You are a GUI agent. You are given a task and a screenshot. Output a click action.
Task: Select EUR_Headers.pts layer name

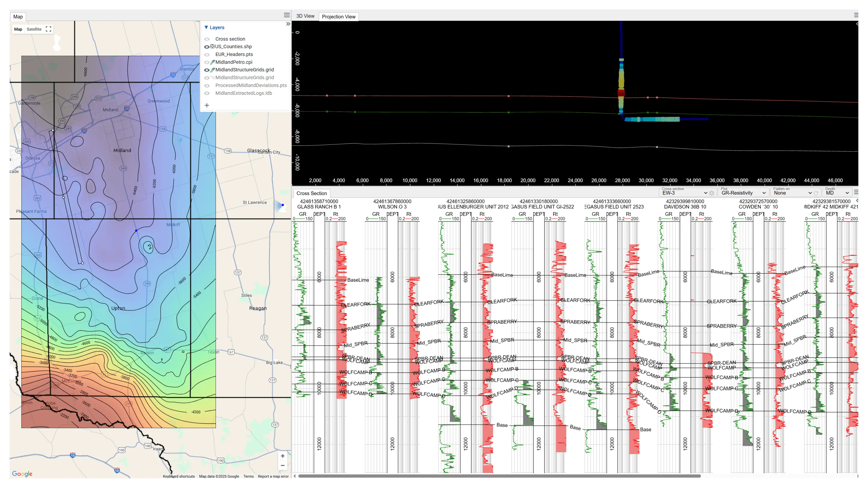(x=234, y=54)
